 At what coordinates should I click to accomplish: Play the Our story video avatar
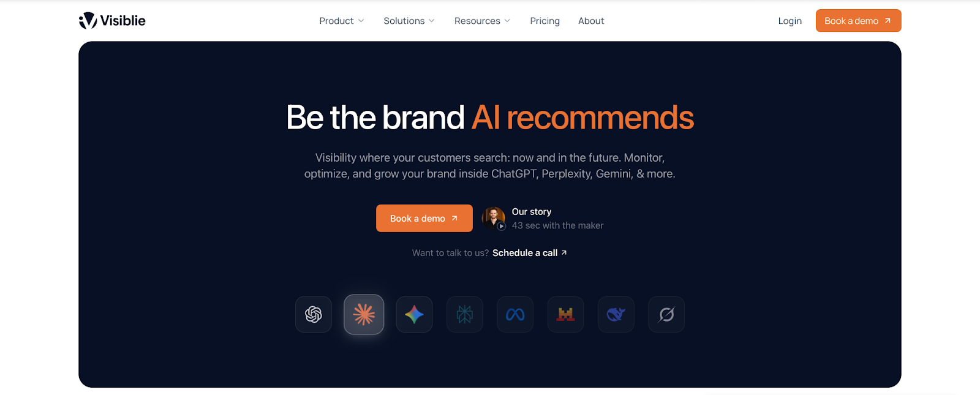494,218
